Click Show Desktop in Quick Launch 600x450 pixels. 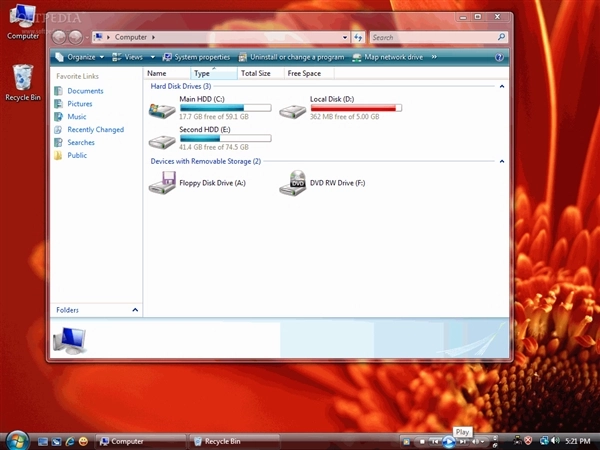point(43,442)
